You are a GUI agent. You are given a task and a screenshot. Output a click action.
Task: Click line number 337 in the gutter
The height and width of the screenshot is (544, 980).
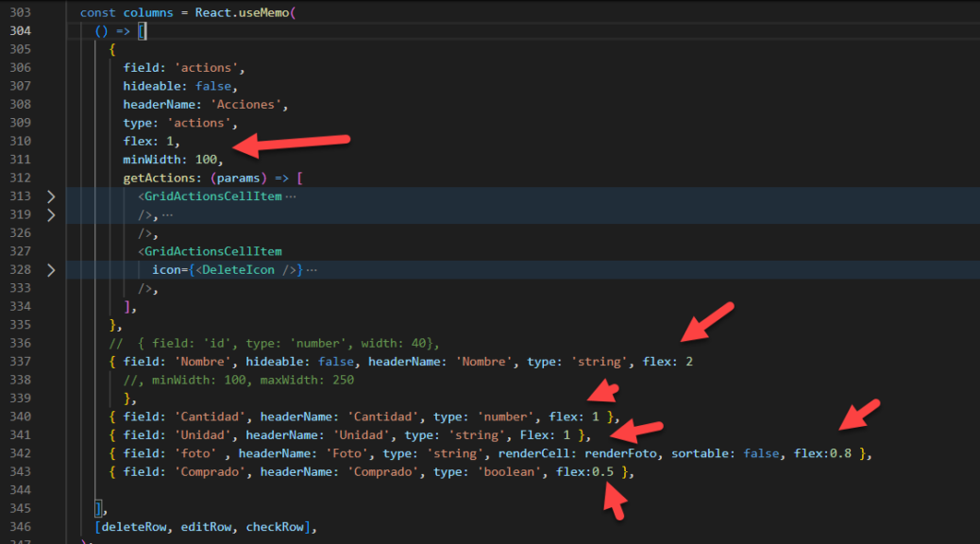pos(19,362)
